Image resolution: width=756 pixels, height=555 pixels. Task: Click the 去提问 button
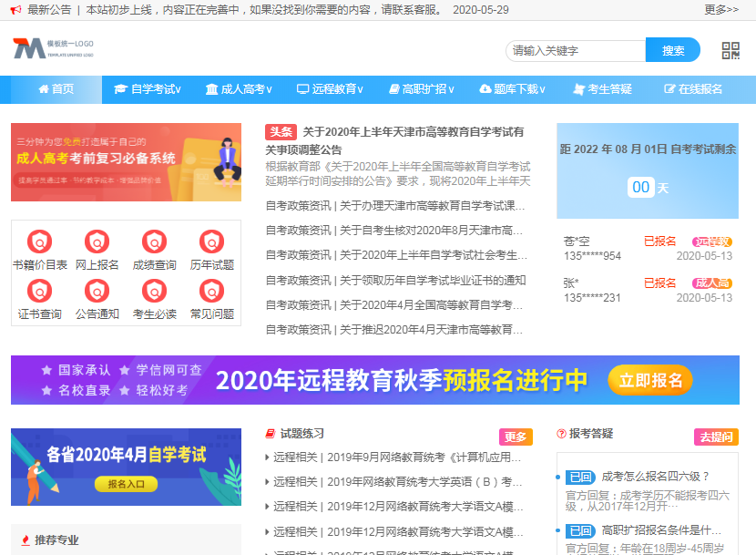tap(716, 437)
